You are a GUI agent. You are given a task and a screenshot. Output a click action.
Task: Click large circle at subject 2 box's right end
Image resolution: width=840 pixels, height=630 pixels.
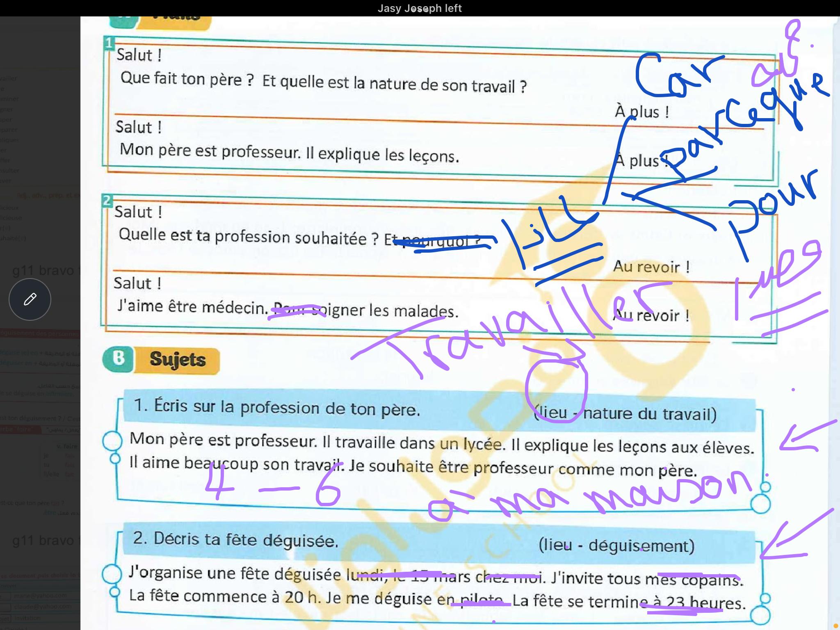click(x=760, y=616)
